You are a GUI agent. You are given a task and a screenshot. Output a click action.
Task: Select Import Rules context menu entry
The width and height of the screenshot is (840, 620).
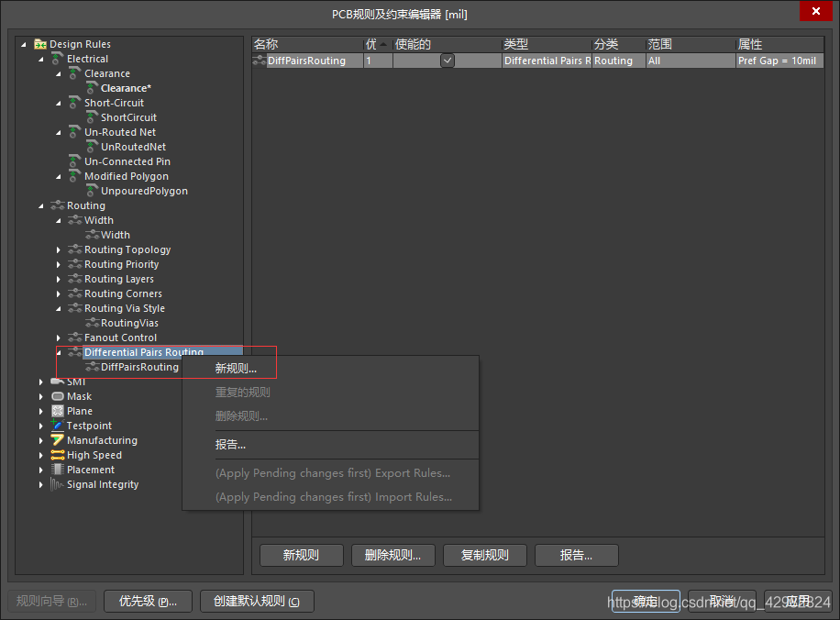pos(330,497)
